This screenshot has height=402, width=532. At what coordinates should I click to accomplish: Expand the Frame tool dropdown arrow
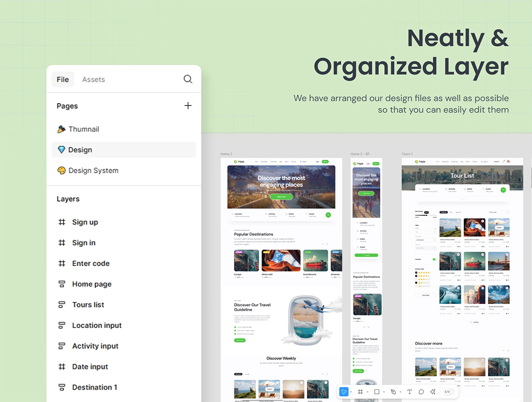367,392
